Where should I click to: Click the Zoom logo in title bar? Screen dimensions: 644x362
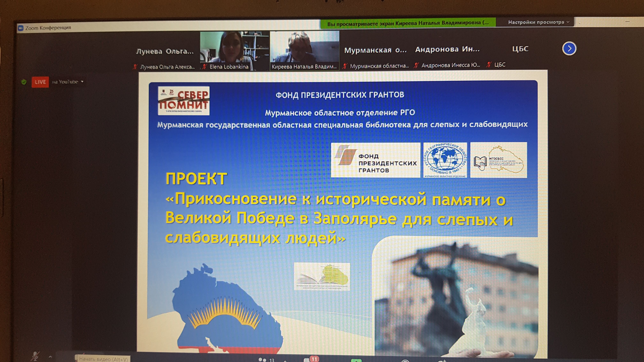tap(21, 28)
